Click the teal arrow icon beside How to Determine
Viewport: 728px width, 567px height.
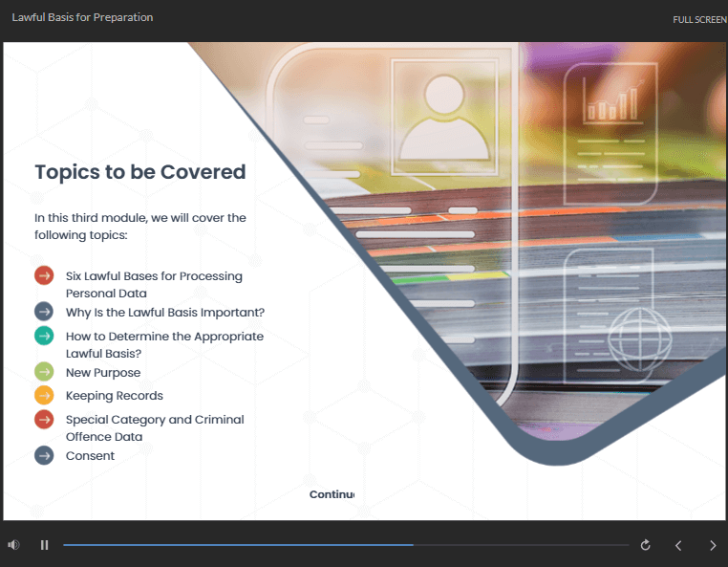coord(44,336)
